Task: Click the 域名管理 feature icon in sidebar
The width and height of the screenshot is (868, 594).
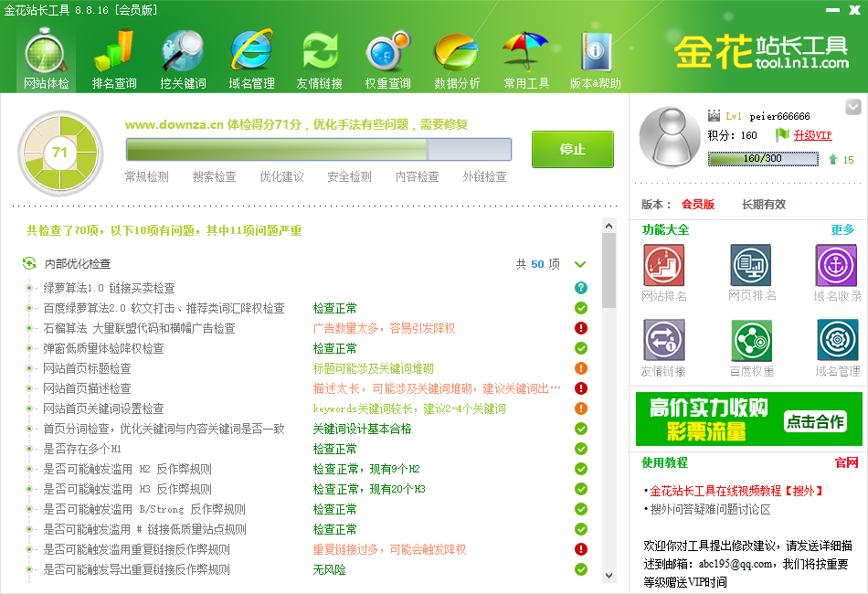Action: pos(838,340)
